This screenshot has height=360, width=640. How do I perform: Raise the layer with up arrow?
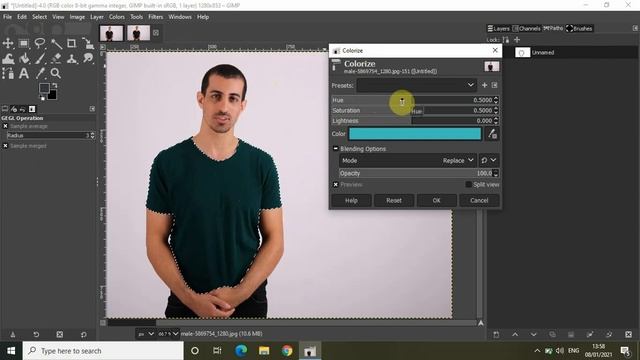coord(515,334)
